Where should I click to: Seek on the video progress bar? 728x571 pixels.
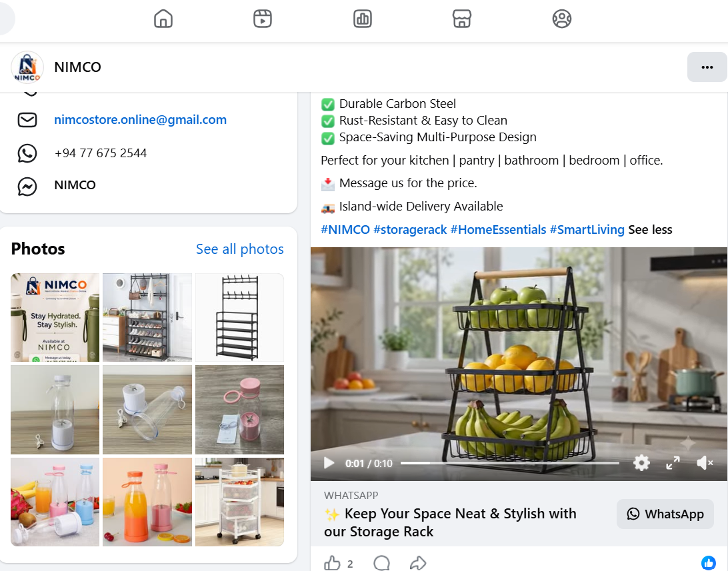(x=510, y=463)
